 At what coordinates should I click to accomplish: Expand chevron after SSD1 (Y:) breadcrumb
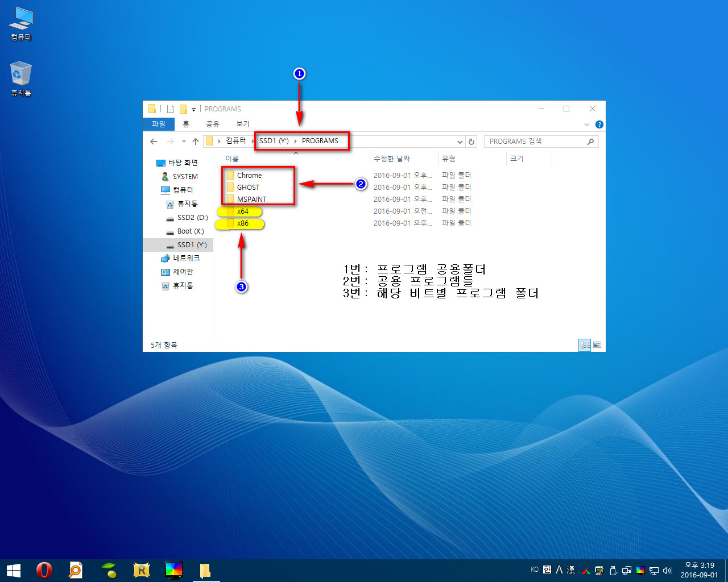point(295,141)
